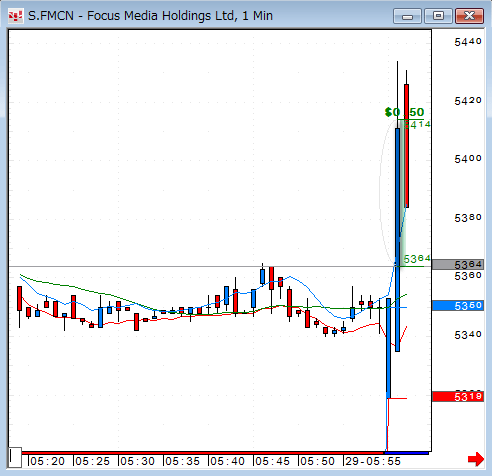Click the 5360 price axis label
The height and width of the screenshot is (476, 492).
click(468, 276)
